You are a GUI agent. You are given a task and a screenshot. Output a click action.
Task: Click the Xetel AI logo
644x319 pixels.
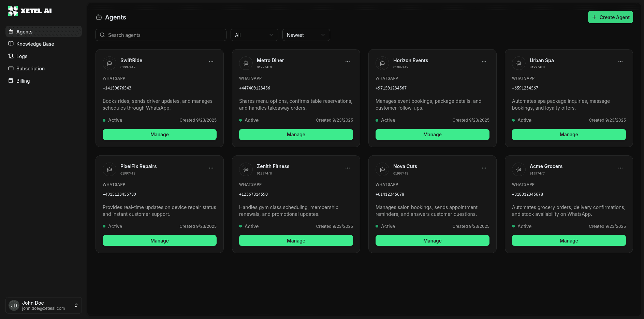(x=30, y=11)
